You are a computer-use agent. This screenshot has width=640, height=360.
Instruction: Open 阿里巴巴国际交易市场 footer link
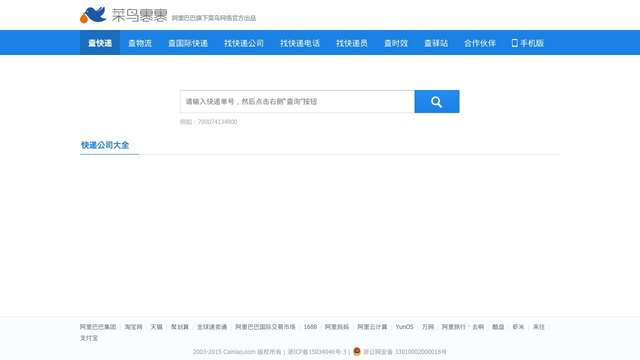click(x=265, y=327)
